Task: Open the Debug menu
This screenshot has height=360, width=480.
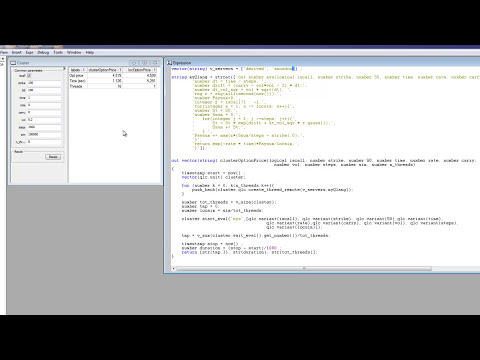Action: 43,52
